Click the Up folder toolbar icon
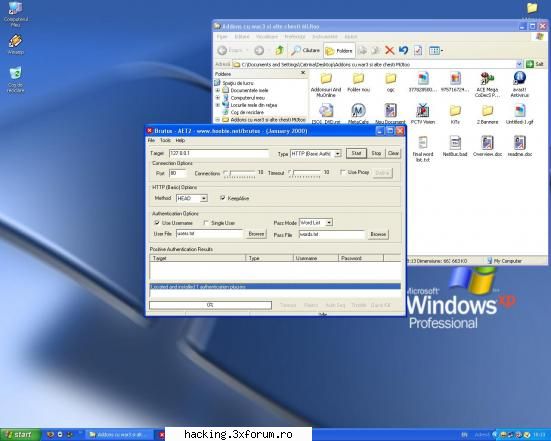Image resolution: width=551 pixels, height=441 pixels. pyautogui.click(x=279, y=50)
